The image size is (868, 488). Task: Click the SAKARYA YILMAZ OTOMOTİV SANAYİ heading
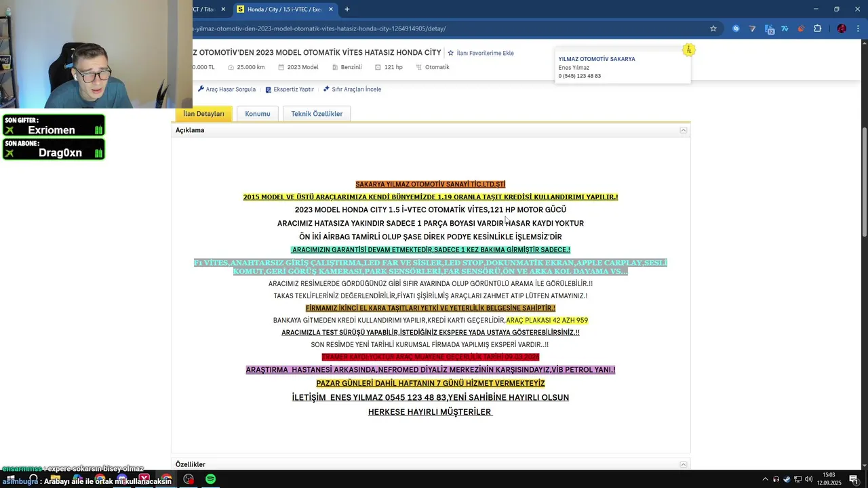point(431,184)
